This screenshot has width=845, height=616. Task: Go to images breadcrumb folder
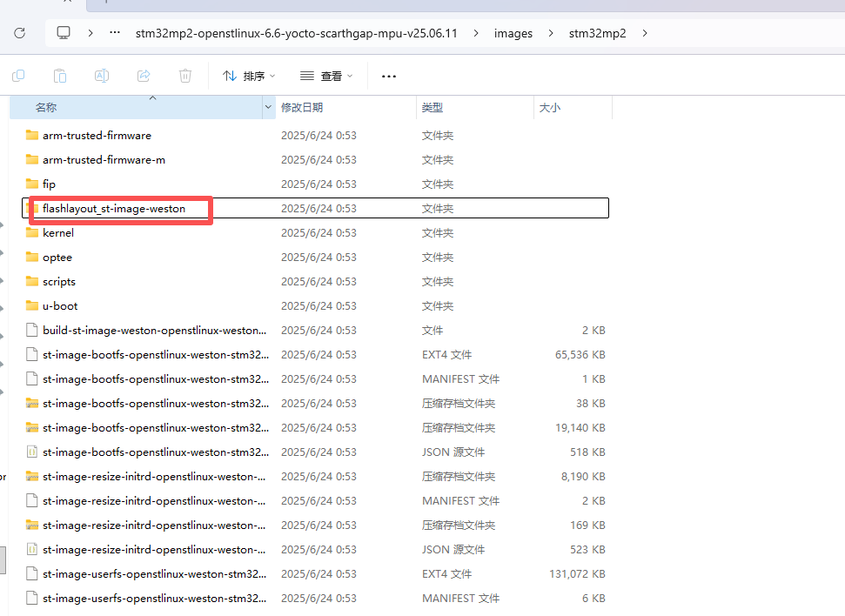click(x=513, y=33)
